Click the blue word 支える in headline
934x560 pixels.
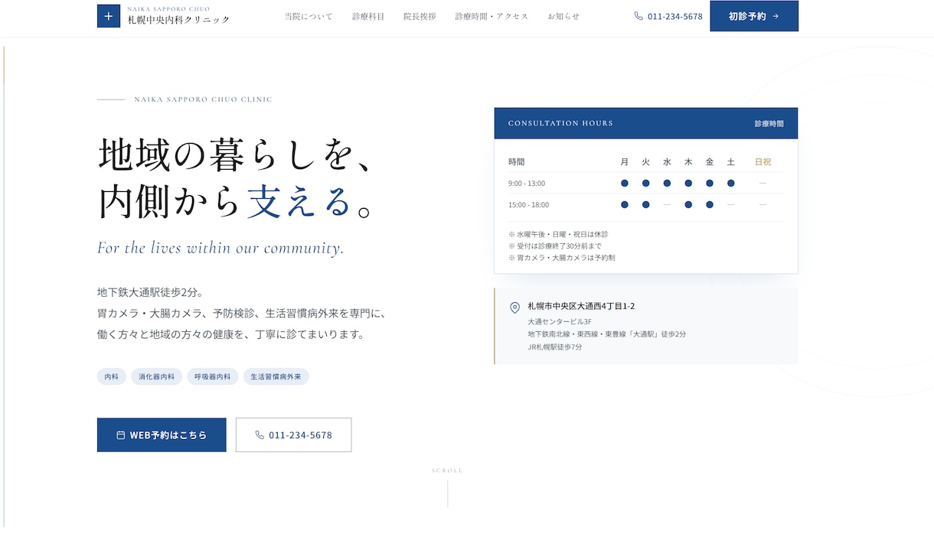pyautogui.click(x=299, y=201)
